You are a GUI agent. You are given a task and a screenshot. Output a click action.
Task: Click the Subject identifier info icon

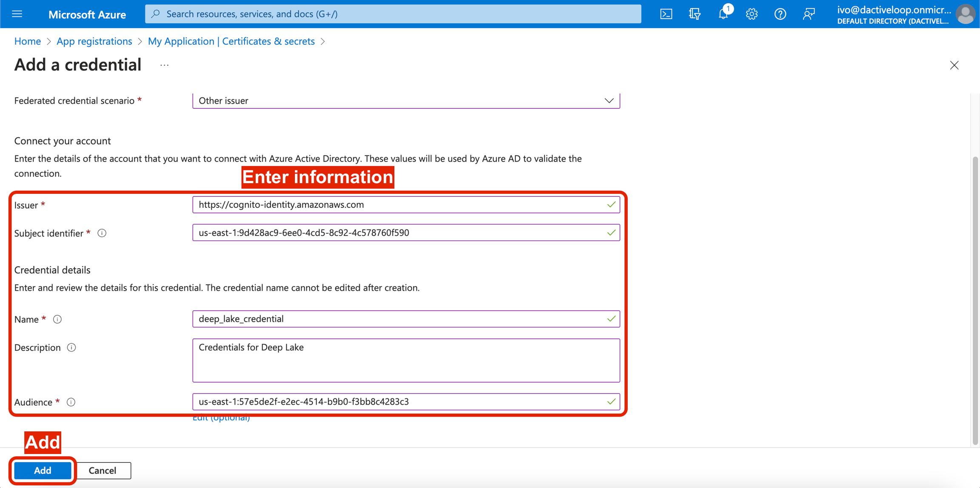(x=102, y=233)
